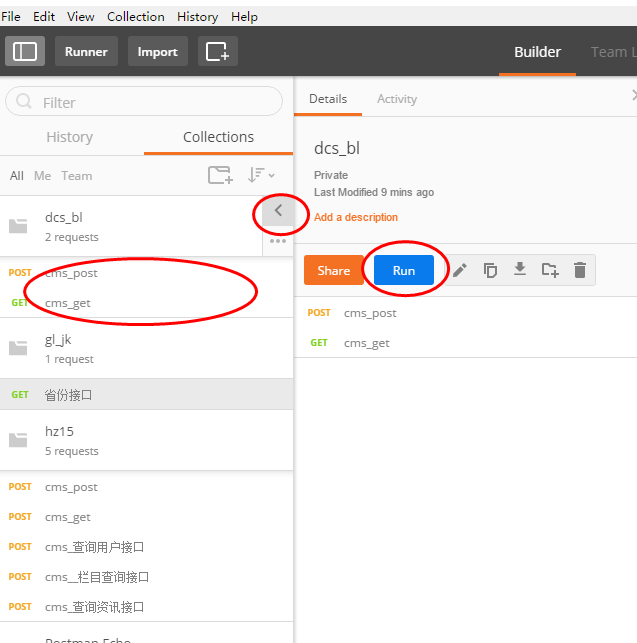
Task: Click the hz15 folder icon
Action: pyautogui.click(x=18, y=440)
